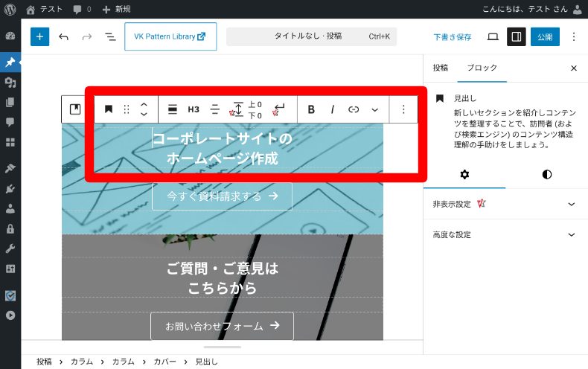
Task: Click the お問い合わせフォーム button block
Action: [222, 326]
